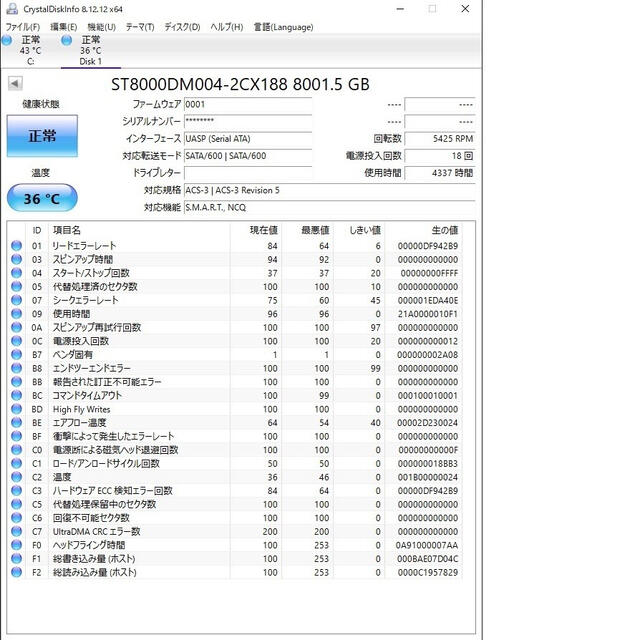Screen dimensions: 640x640
Task: Open the 機能(U) menu
Action: 102,27
